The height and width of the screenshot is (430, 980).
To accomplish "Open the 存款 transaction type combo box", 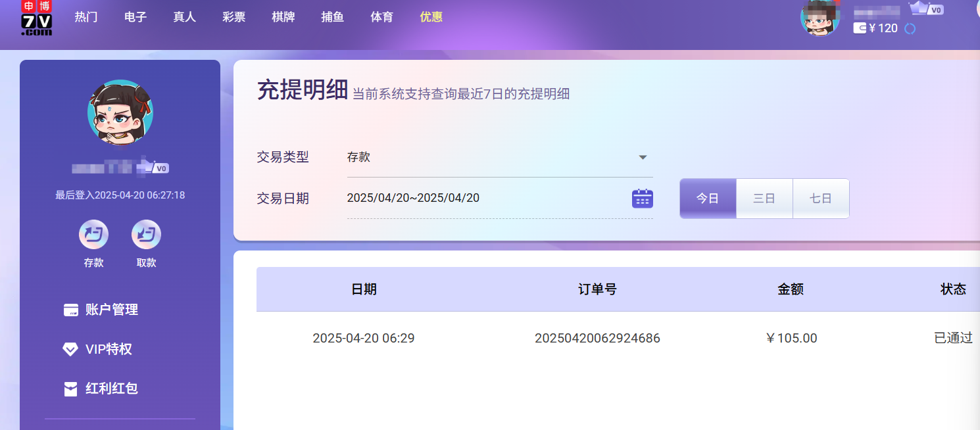I will [487, 158].
